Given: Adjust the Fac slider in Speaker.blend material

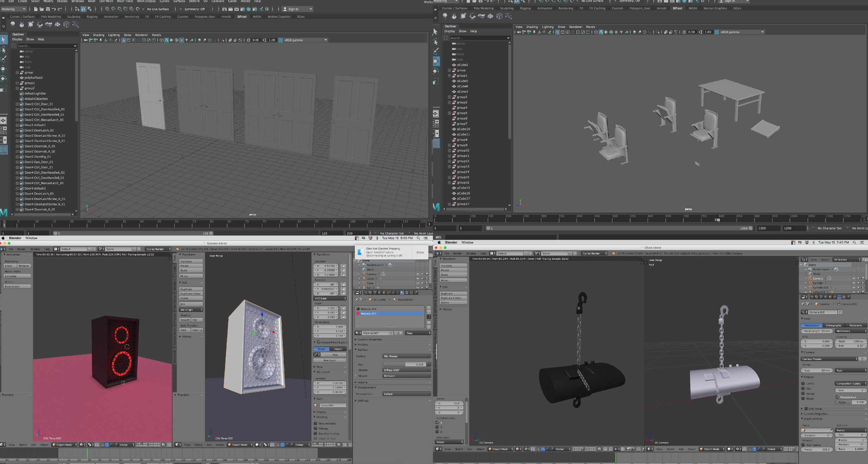Looking at the screenshot, I should (x=406, y=364).
